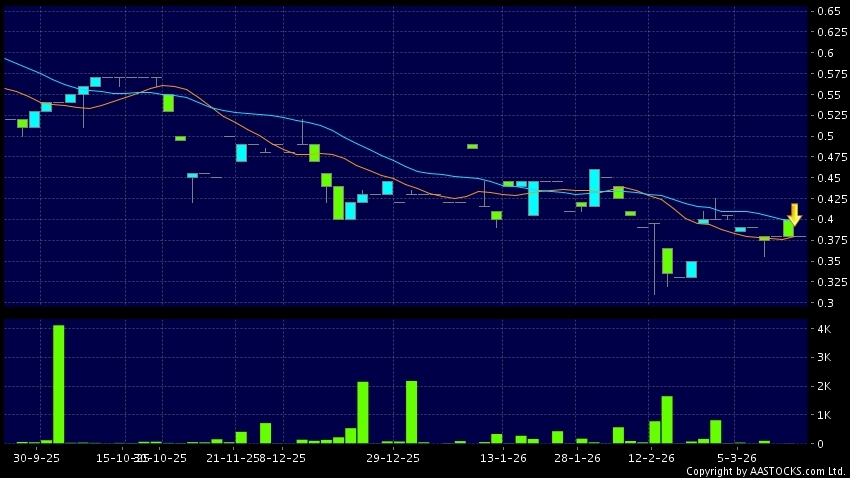850x478 pixels.
Task: Click the yellow down arrow marker
Action: (x=794, y=214)
